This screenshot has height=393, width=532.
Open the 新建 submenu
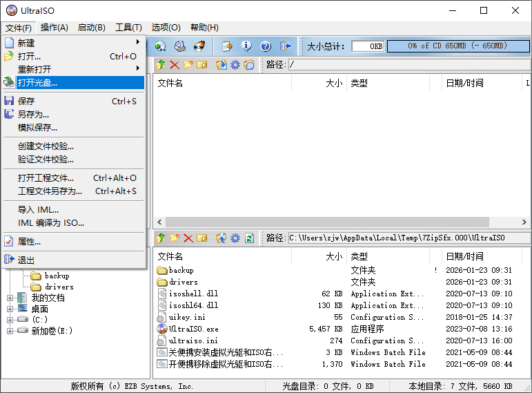pos(74,43)
